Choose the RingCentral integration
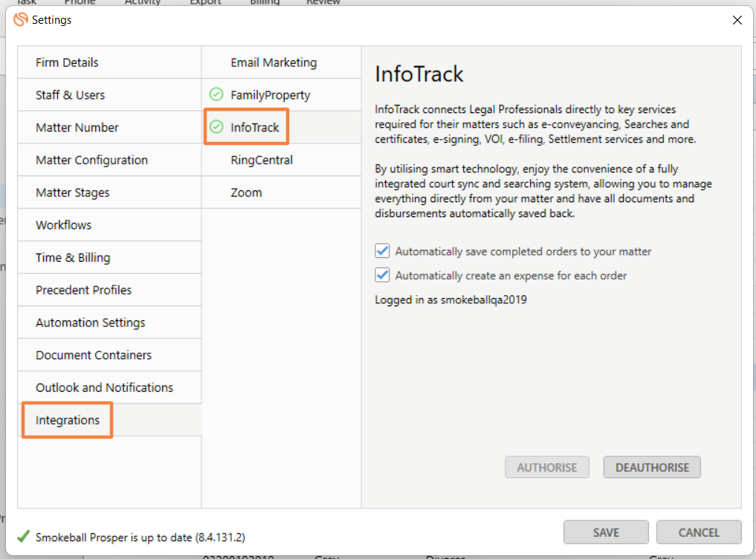Image resolution: width=756 pixels, height=559 pixels. pyautogui.click(x=262, y=160)
